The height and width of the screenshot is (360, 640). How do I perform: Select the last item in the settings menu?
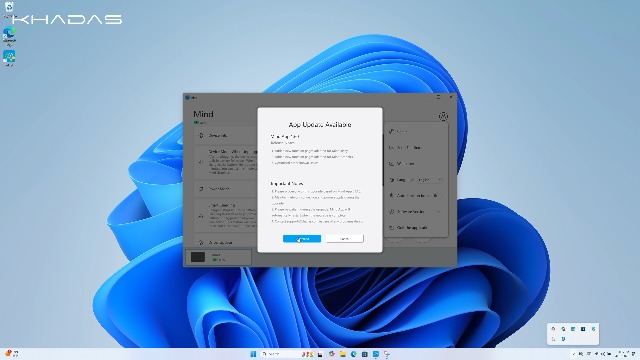pyautogui.click(x=416, y=227)
